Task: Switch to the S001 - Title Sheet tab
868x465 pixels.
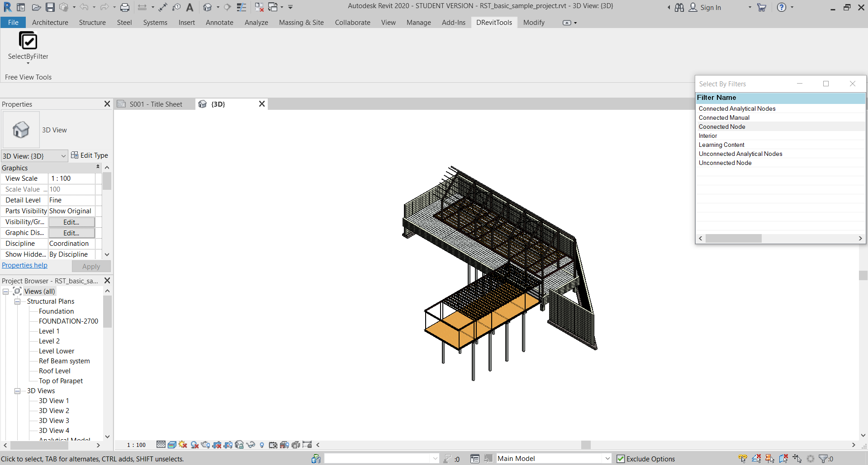Action: coord(155,104)
